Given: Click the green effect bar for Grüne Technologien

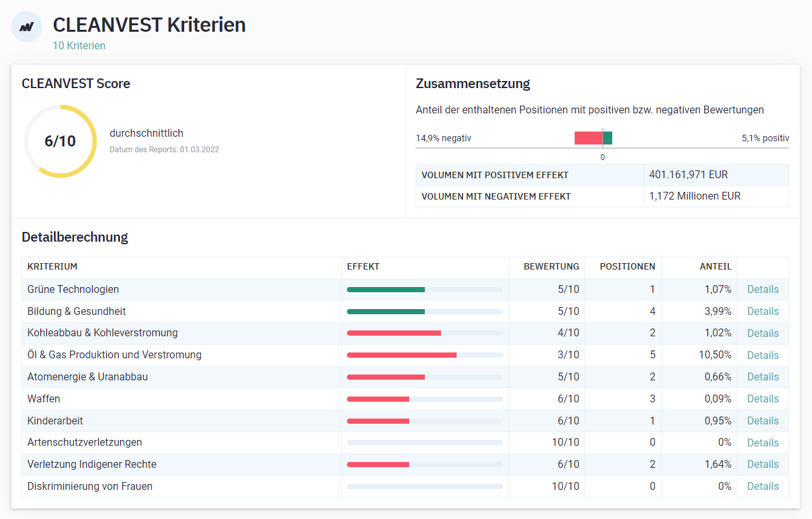Looking at the screenshot, I should point(386,290).
